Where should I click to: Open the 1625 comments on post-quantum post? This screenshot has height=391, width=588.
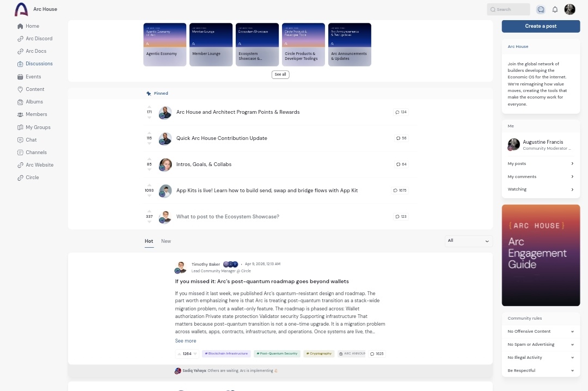pyautogui.click(x=377, y=354)
